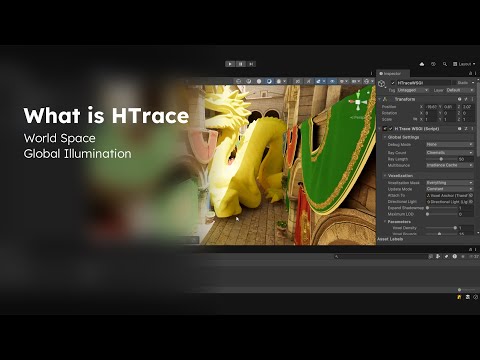This screenshot has width=480, height=360.
Task: Click the Step frame button
Action: click(251, 64)
